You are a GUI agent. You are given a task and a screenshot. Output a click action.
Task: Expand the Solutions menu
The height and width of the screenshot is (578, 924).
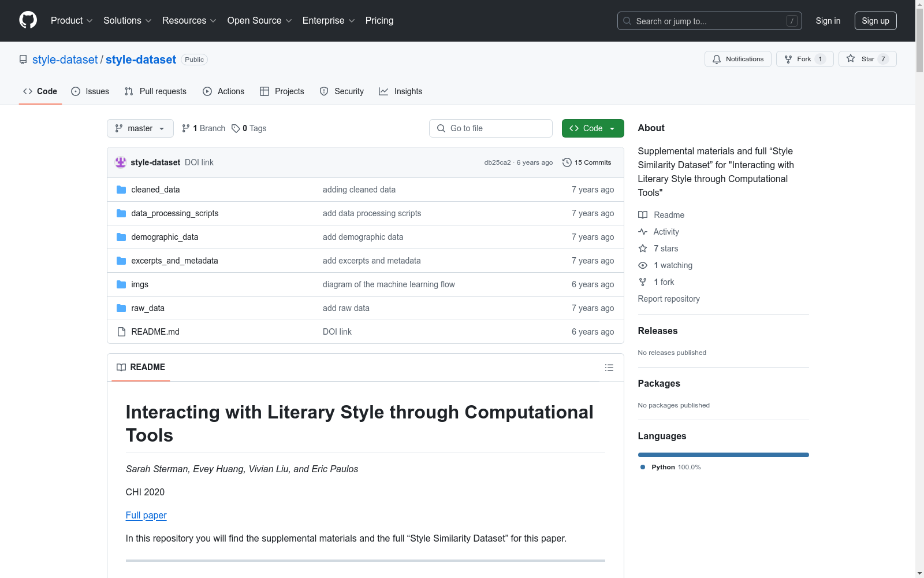coord(128,21)
